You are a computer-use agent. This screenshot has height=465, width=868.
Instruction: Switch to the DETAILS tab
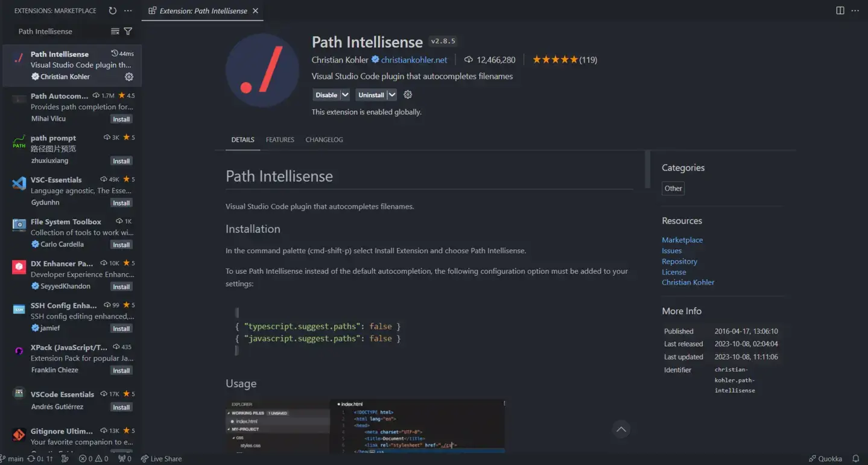coord(243,139)
